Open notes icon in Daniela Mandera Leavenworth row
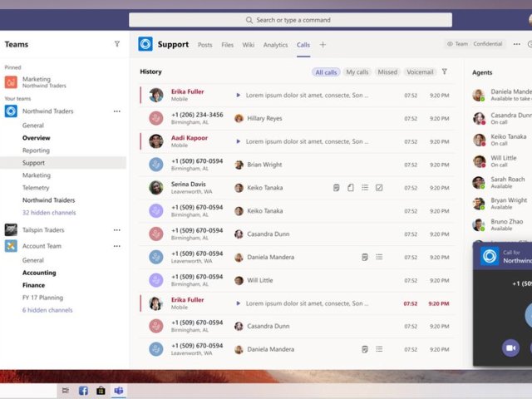 click(365, 257)
